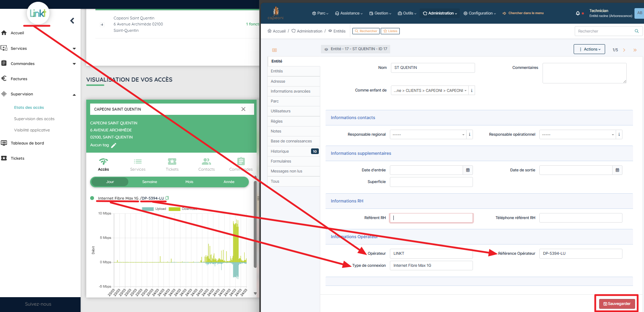Open Etats des accès in Linkt sidebar
The height and width of the screenshot is (312, 644).
[29, 107]
